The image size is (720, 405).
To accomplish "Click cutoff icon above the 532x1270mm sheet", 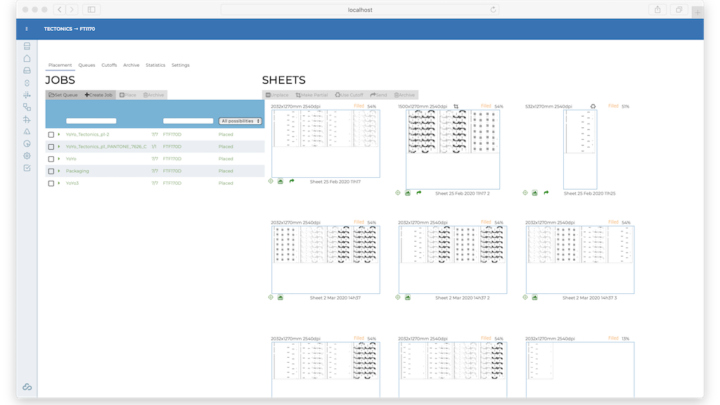I will pyautogui.click(x=593, y=106).
